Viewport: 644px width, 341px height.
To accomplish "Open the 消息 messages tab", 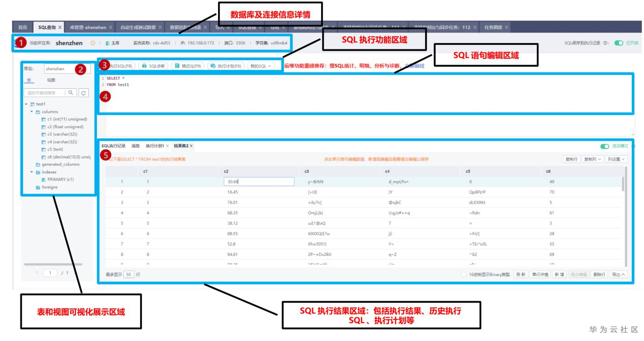I will 136,146.
